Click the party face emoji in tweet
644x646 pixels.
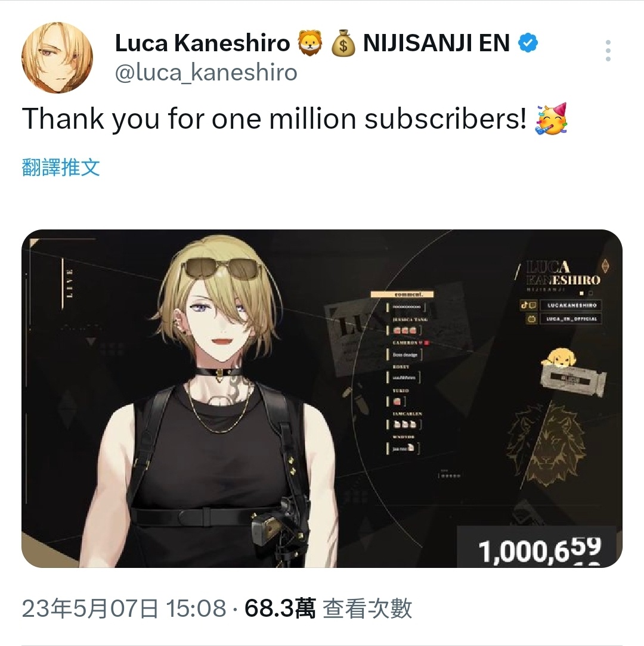[551, 119]
